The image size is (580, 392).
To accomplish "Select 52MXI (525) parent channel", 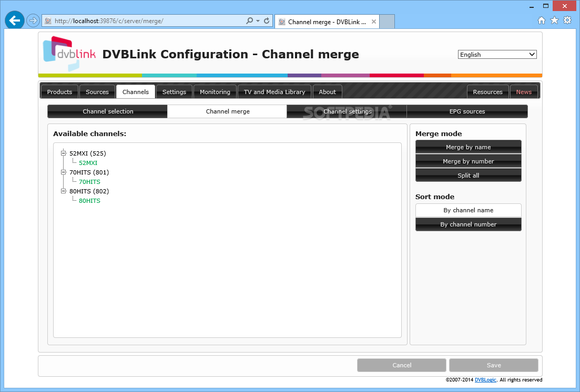I will 88,153.
